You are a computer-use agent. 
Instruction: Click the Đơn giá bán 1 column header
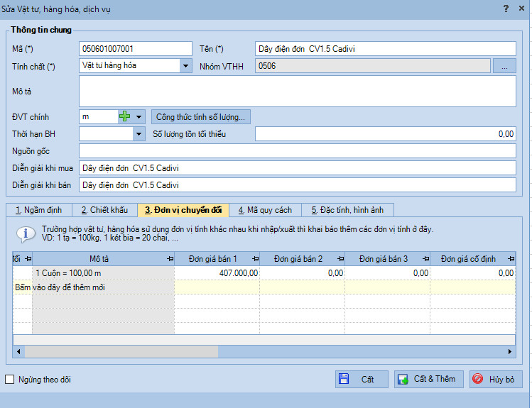(217, 259)
